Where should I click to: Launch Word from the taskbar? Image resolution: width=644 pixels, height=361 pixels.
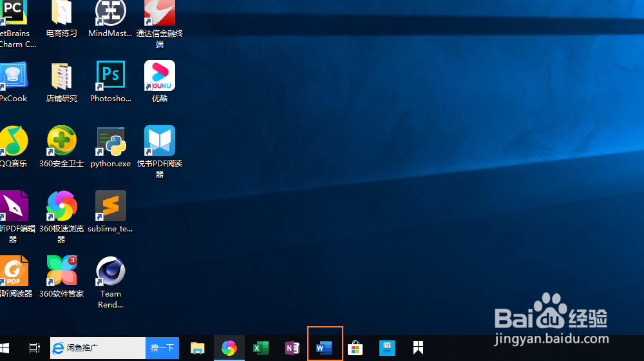324,348
